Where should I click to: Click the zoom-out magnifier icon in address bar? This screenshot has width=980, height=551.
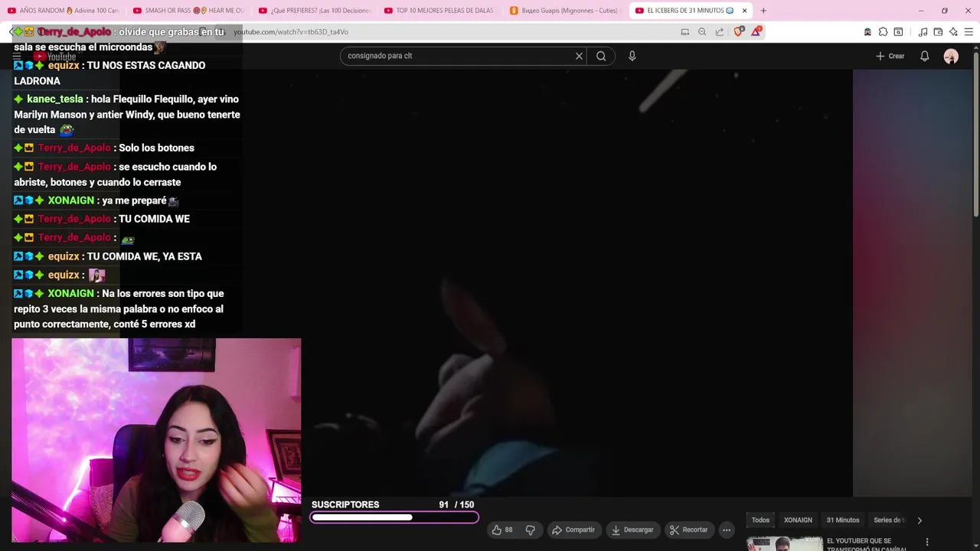tap(702, 31)
